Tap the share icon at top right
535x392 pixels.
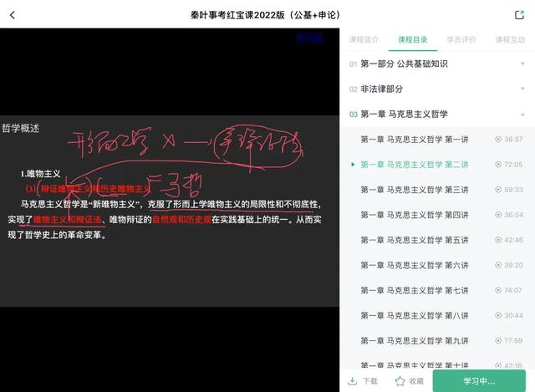[x=519, y=15]
